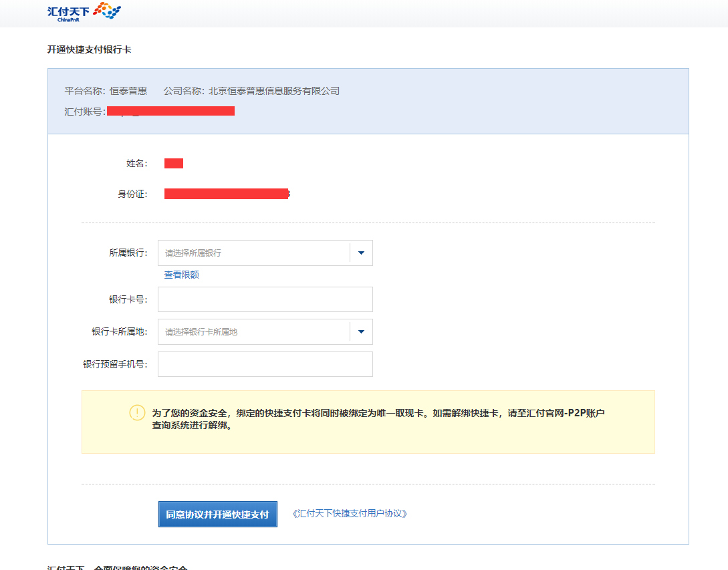The height and width of the screenshot is (570, 728).
Task: Open the 查看限额 link
Action: point(182,275)
